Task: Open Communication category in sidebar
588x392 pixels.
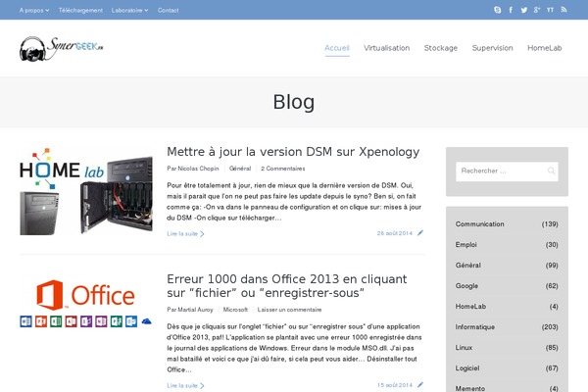Action: point(479,224)
